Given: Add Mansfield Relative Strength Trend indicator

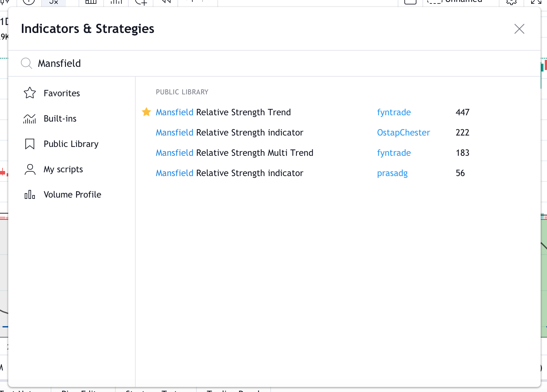Looking at the screenshot, I should (223, 112).
